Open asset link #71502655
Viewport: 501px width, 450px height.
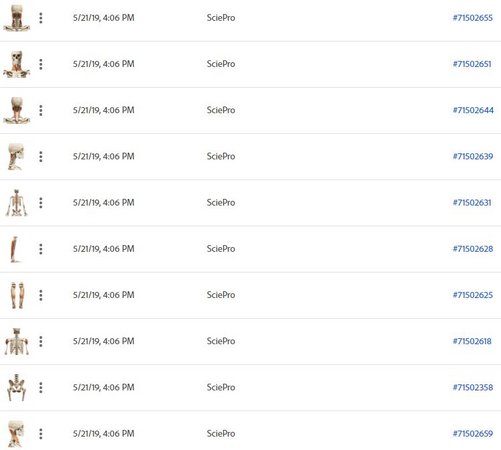[473, 18]
